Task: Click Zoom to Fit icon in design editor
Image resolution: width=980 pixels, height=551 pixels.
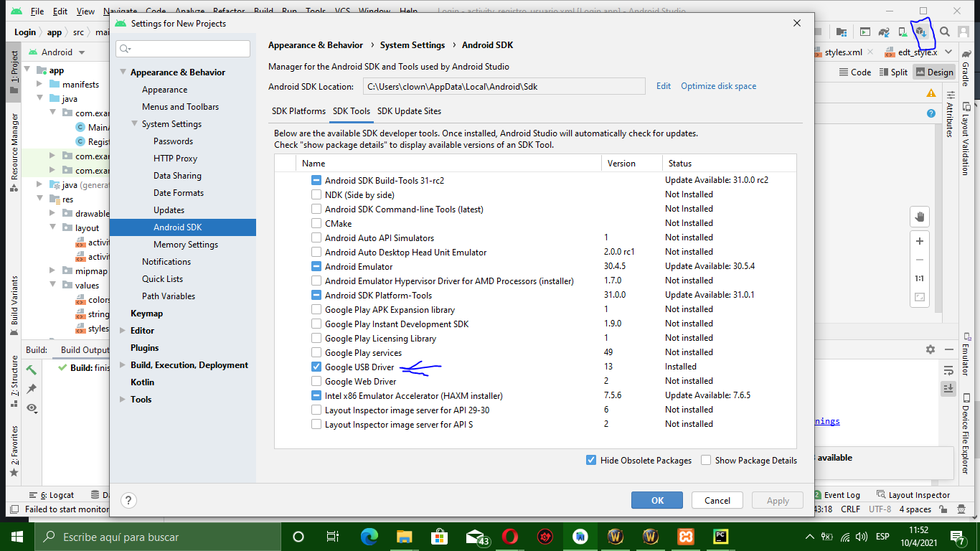Action: [x=919, y=297]
